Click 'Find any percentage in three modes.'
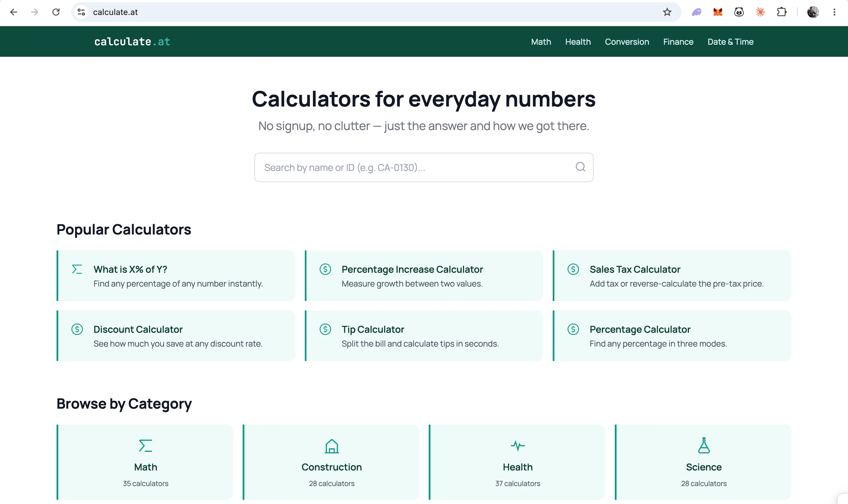 [x=658, y=344]
